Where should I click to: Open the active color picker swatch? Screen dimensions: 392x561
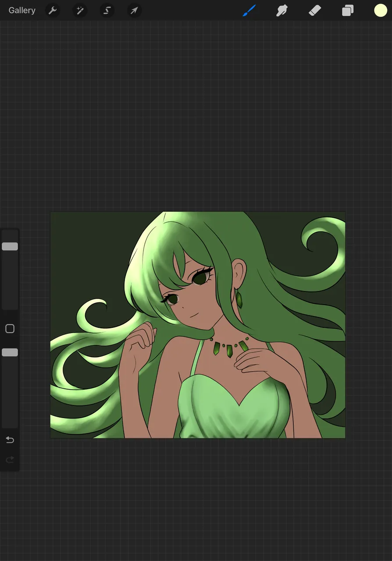(x=381, y=10)
